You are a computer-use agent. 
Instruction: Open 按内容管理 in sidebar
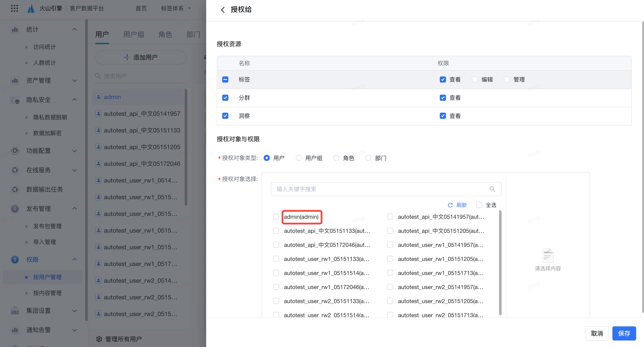pos(48,293)
